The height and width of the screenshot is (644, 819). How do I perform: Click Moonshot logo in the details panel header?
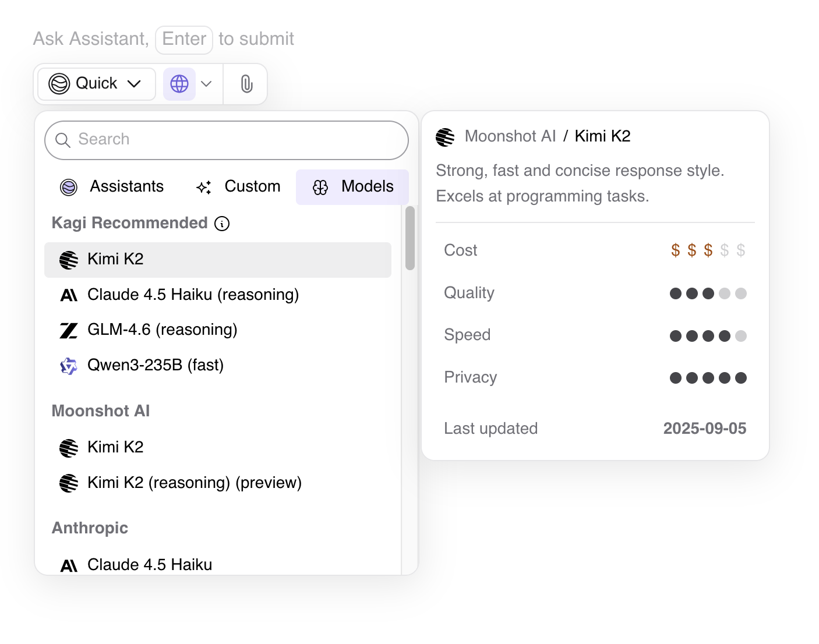446,137
